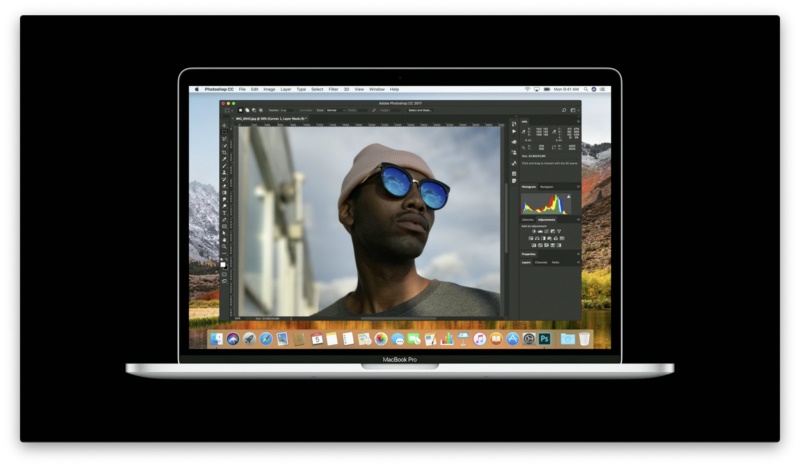Image resolution: width=800 pixels, height=467 pixels.
Task: Click New Selection mode icon
Action: click(x=240, y=110)
